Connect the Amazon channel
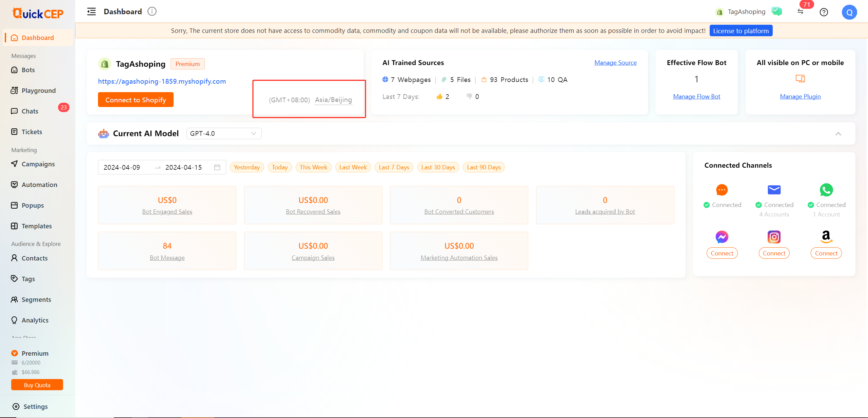The width and height of the screenshot is (868, 418). [x=826, y=253]
